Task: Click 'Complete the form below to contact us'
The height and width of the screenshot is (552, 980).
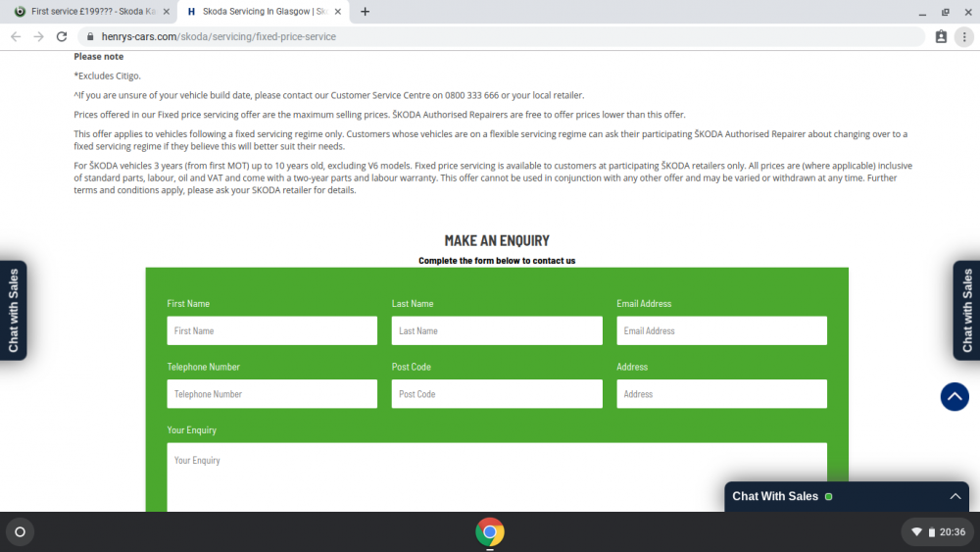Action: [497, 261]
